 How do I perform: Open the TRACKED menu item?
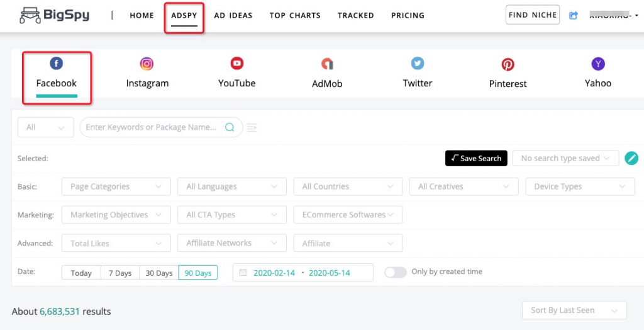click(x=356, y=16)
